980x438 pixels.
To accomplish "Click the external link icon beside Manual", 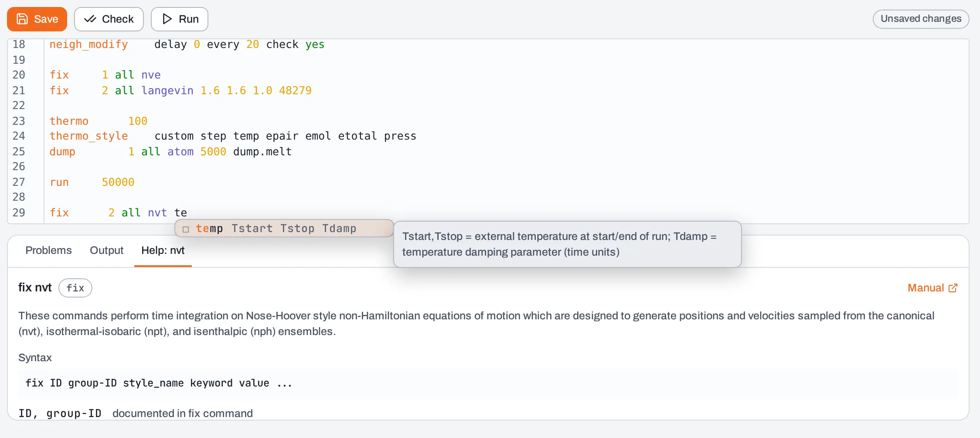I will 953,288.
